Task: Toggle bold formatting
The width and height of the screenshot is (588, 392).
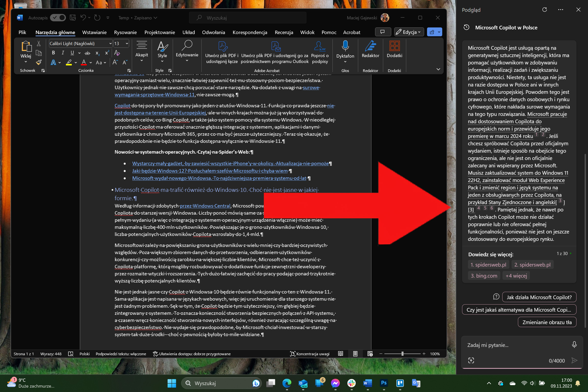Action: (53, 53)
